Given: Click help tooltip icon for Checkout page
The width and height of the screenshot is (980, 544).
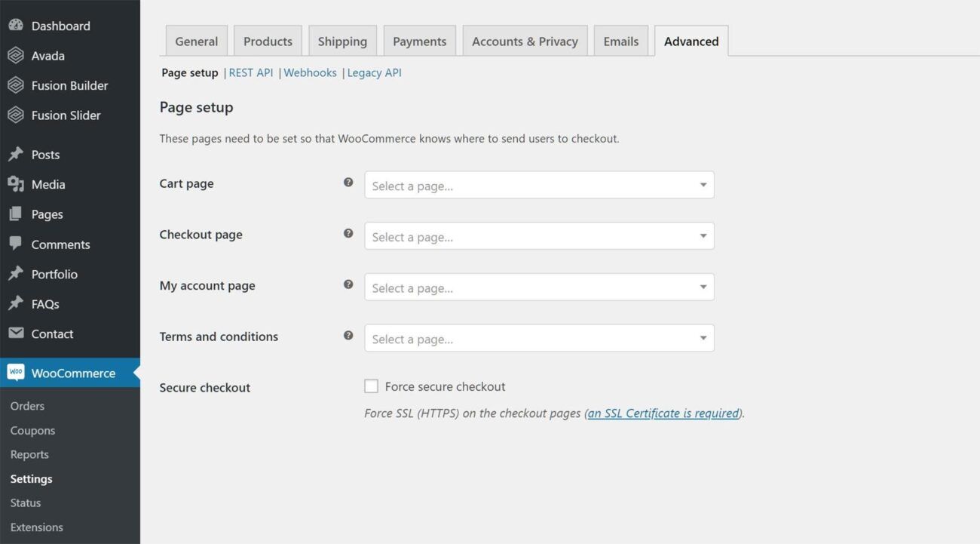Looking at the screenshot, I should (x=348, y=233).
